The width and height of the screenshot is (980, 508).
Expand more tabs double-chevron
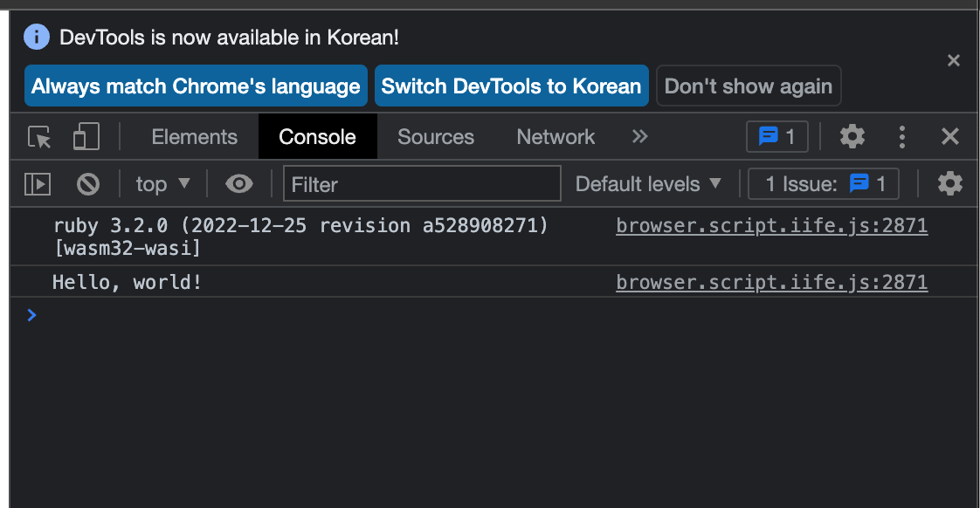(x=639, y=136)
